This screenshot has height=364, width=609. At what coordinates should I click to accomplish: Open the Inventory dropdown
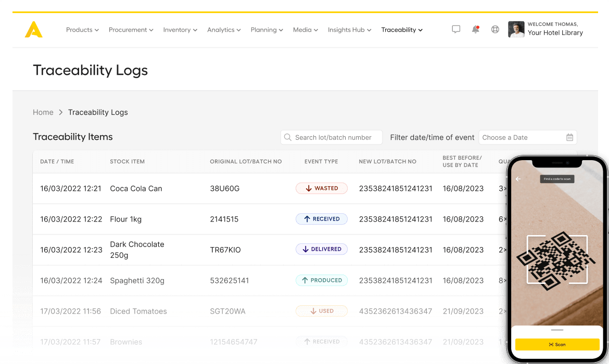(x=180, y=30)
